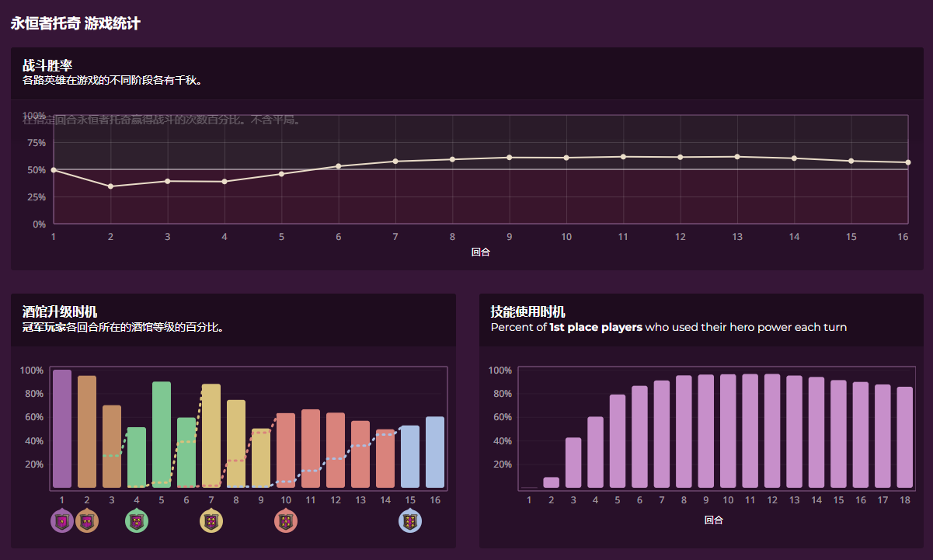
Task: Select the round 13 data point on win rate line
Action: (x=737, y=157)
